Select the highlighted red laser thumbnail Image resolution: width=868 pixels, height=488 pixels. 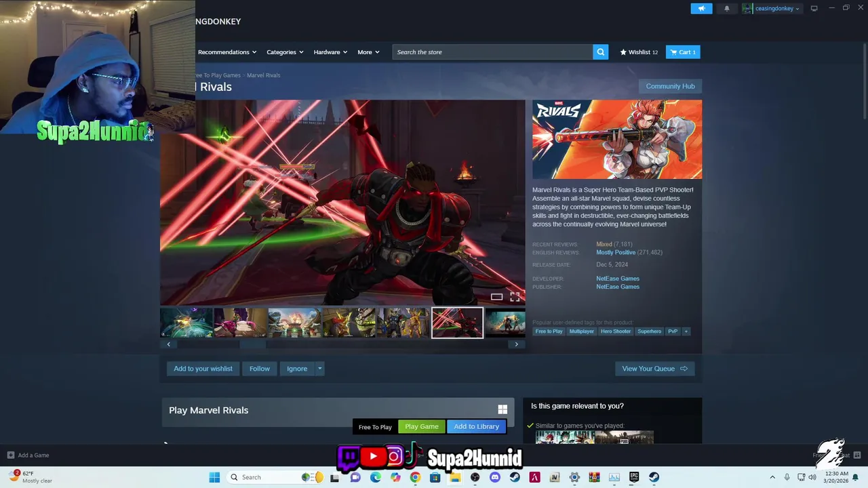(457, 323)
